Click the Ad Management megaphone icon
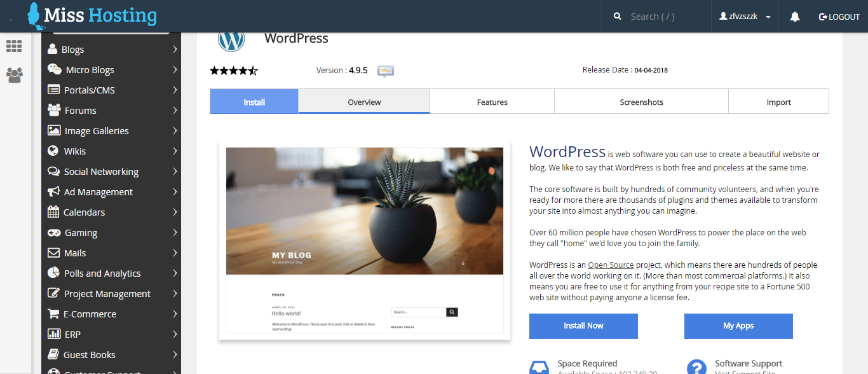 [54, 191]
